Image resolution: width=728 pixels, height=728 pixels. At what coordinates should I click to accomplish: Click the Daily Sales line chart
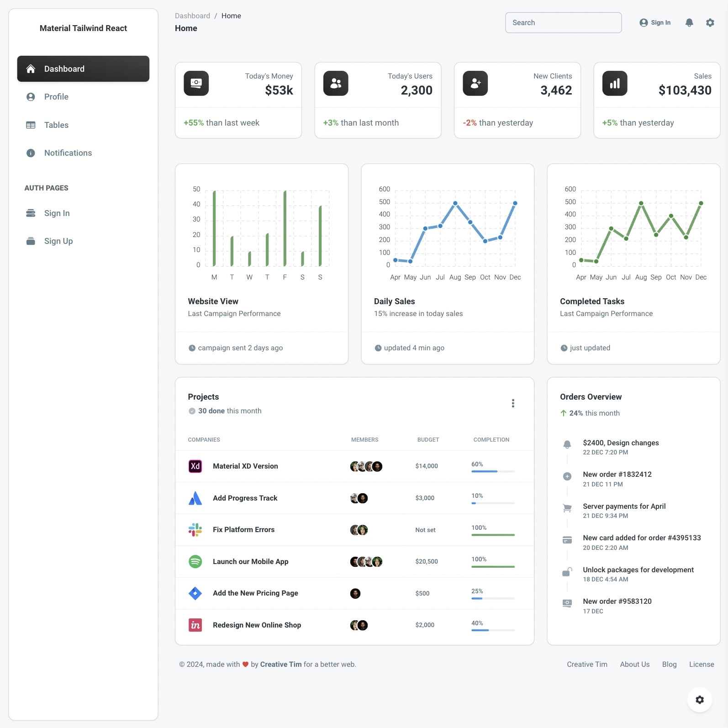point(448,233)
